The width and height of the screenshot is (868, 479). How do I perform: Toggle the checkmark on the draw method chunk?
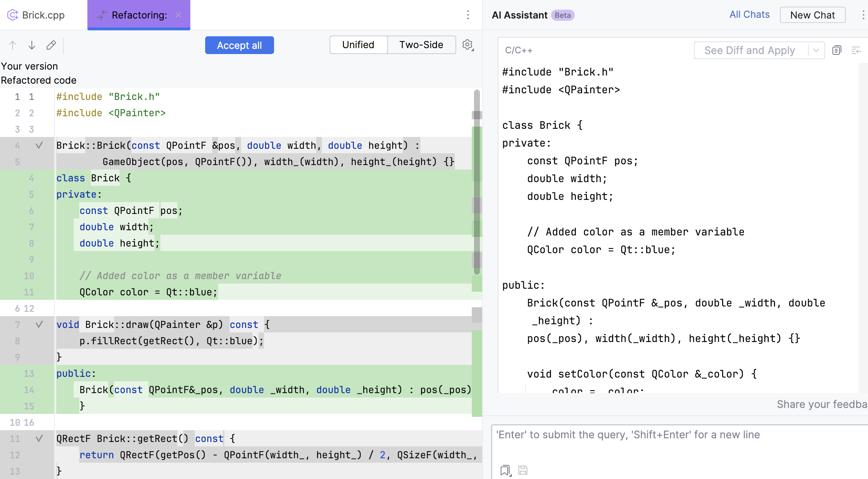click(x=39, y=325)
